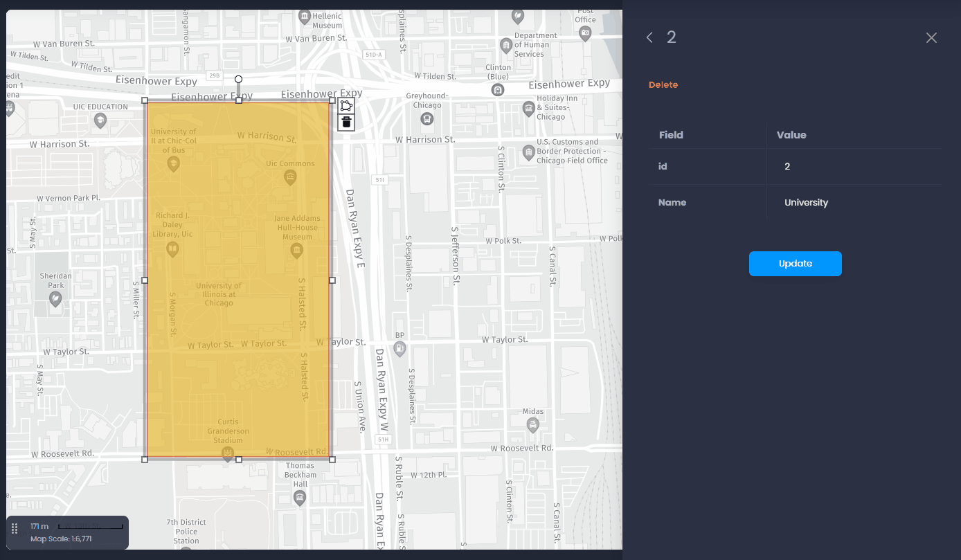Click the trash icon beside the polygon

pos(346,123)
